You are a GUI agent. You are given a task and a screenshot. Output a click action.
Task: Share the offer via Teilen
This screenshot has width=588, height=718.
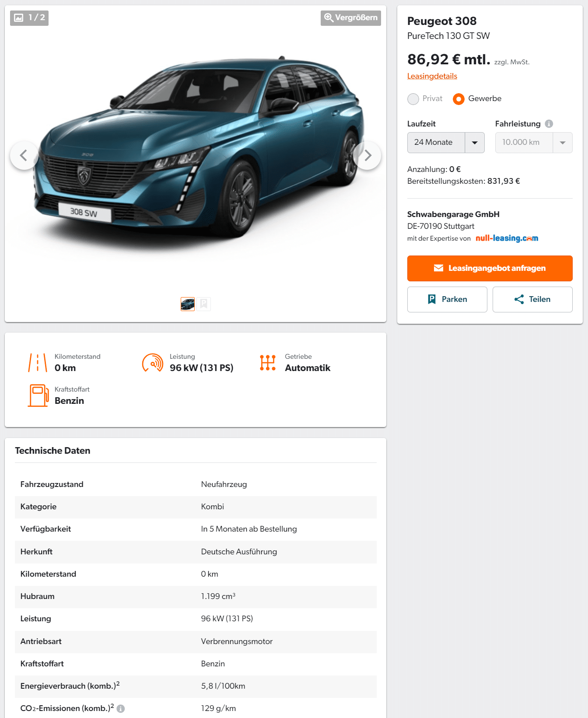pos(532,299)
